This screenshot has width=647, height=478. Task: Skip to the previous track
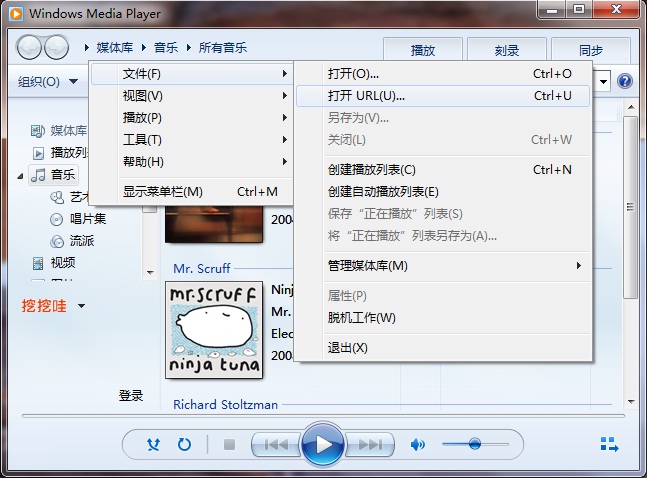(x=276, y=444)
